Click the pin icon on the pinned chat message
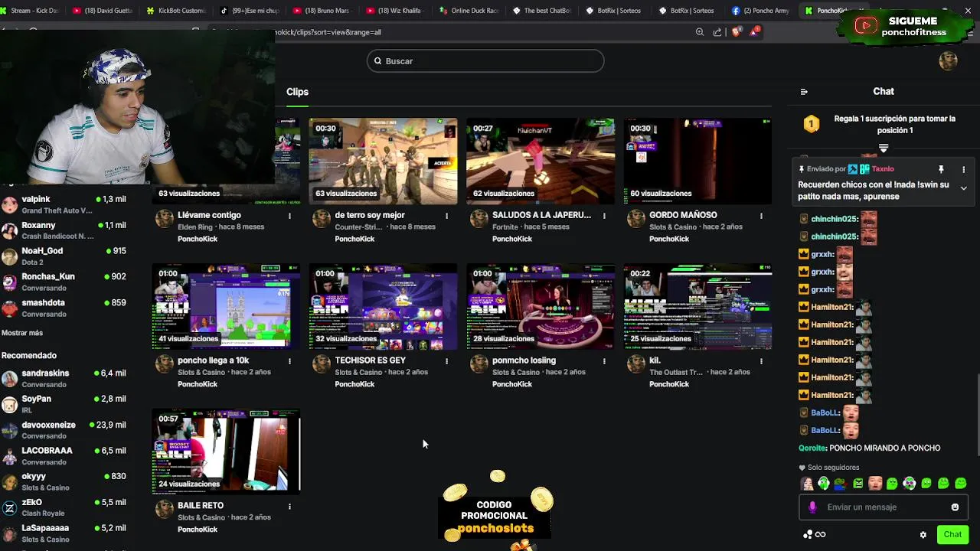The width and height of the screenshot is (980, 551). (941, 169)
